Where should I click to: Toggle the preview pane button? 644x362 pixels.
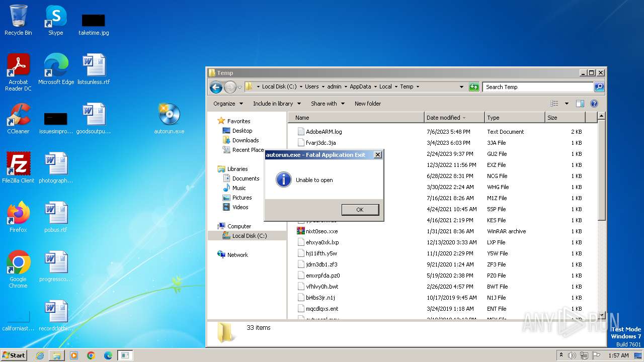[x=580, y=104]
